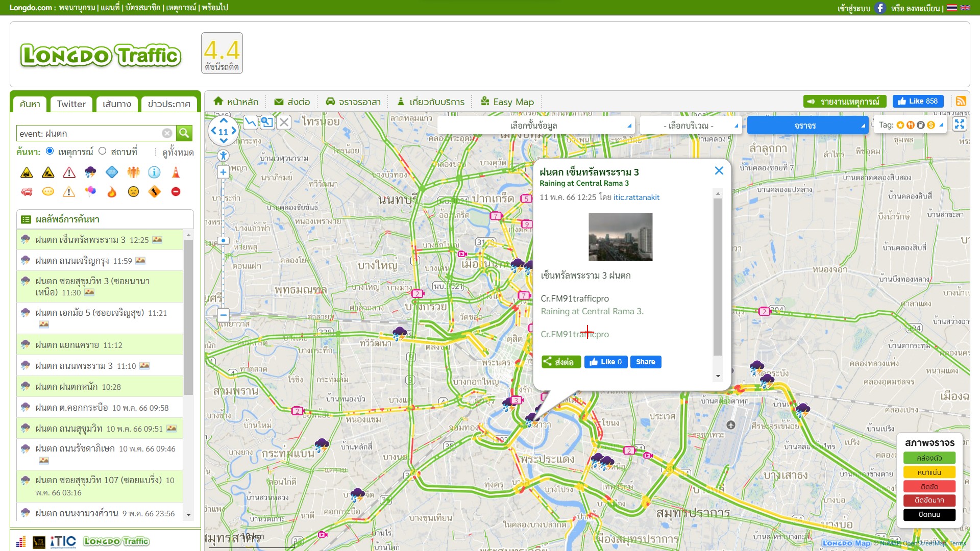The image size is (980, 551).
Task: Open the เลือกชั้นข้อมูล dropdown
Action: coord(534,126)
